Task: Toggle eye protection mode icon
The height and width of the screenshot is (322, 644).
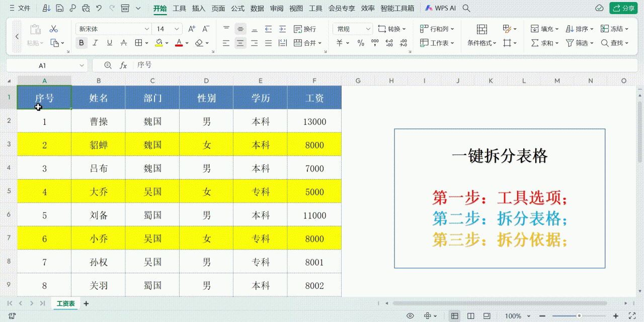Action: 410,316
